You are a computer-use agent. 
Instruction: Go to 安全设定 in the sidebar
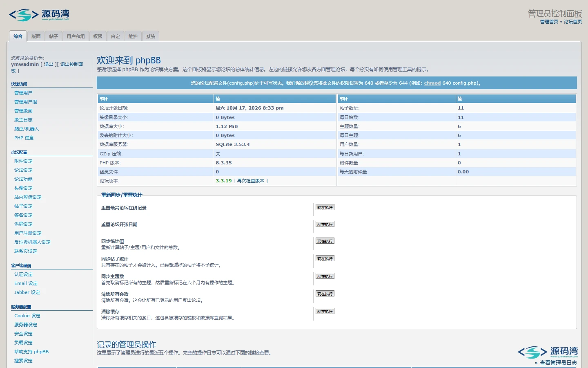pyautogui.click(x=23, y=334)
